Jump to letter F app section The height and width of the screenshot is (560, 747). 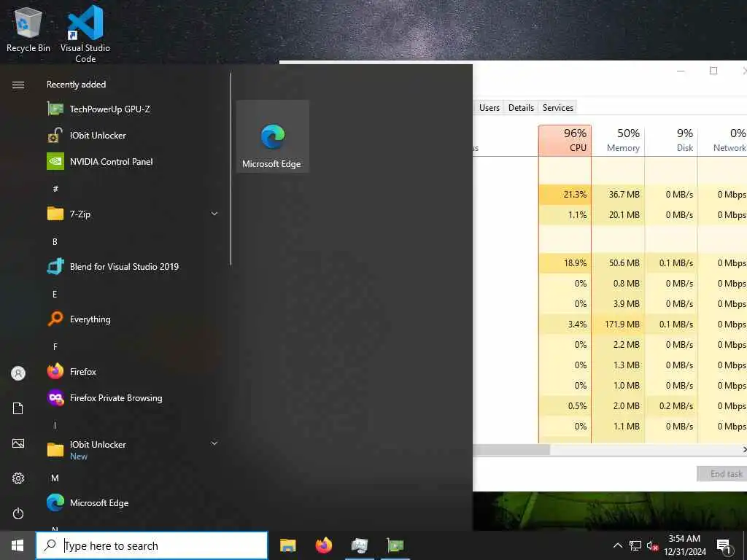click(55, 346)
